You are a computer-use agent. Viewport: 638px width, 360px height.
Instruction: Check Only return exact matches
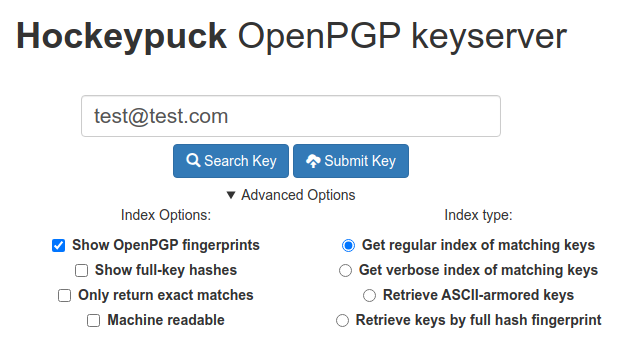[x=64, y=295]
